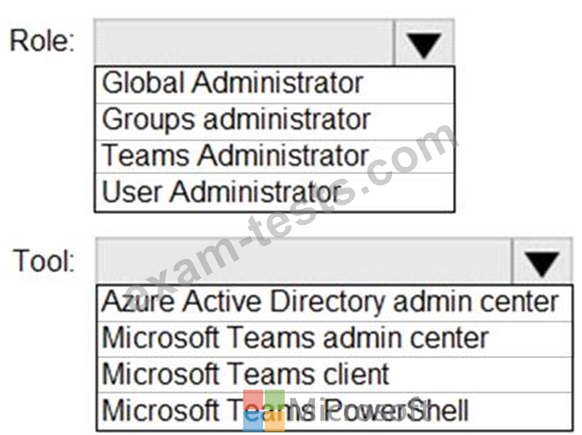This screenshot has height=435, width=582.
Task: Choose Groups administrator from the list
Action: coord(275,122)
